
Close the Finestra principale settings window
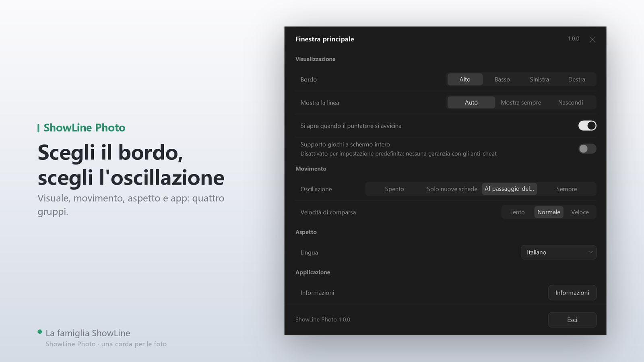(x=592, y=39)
